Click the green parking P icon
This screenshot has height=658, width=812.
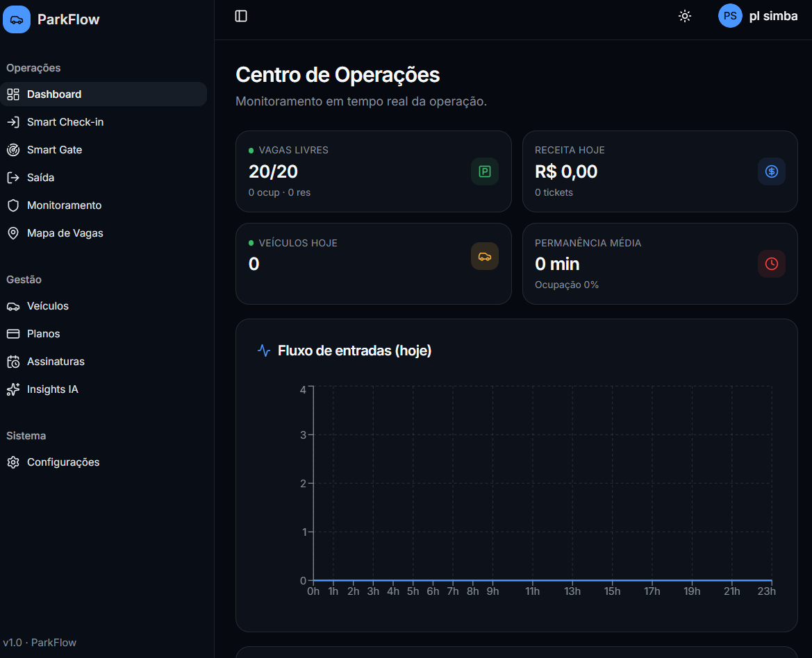(x=485, y=171)
